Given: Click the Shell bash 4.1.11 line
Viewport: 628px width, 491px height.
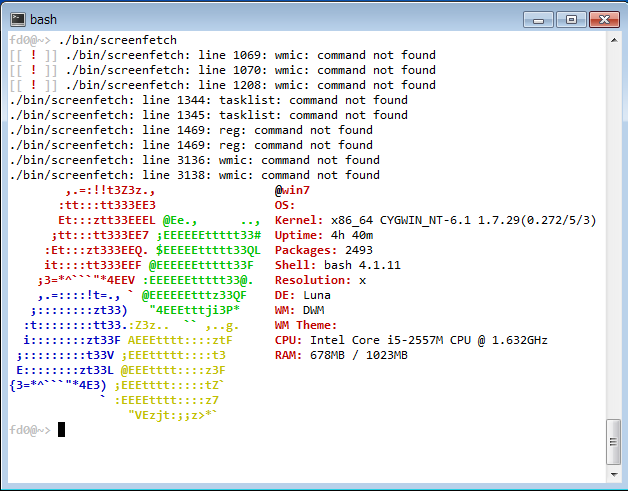Looking at the screenshot, I should [x=338, y=266].
